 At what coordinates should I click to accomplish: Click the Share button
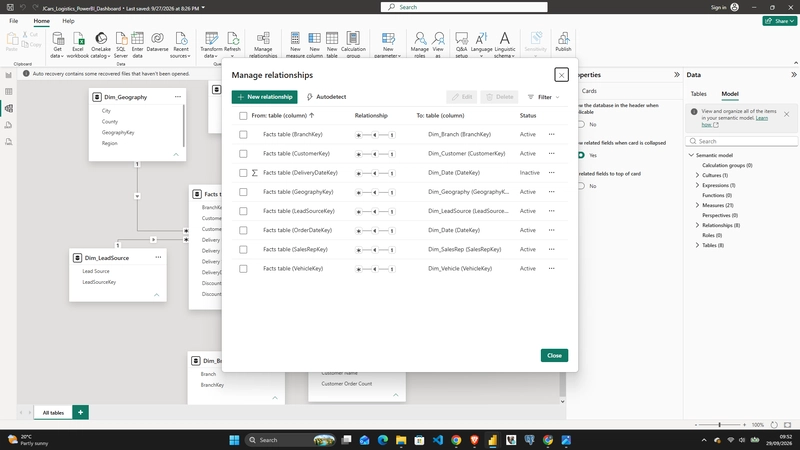pos(780,21)
